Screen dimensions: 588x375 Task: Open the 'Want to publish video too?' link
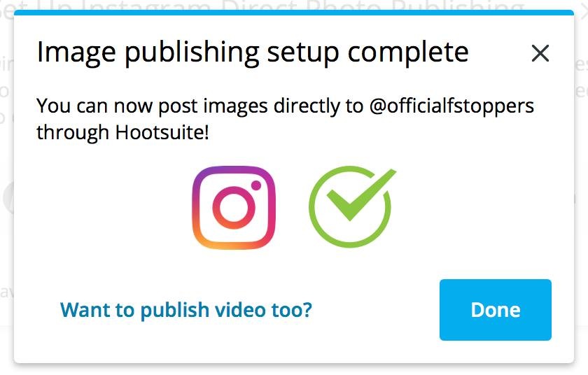tap(186, 310)
